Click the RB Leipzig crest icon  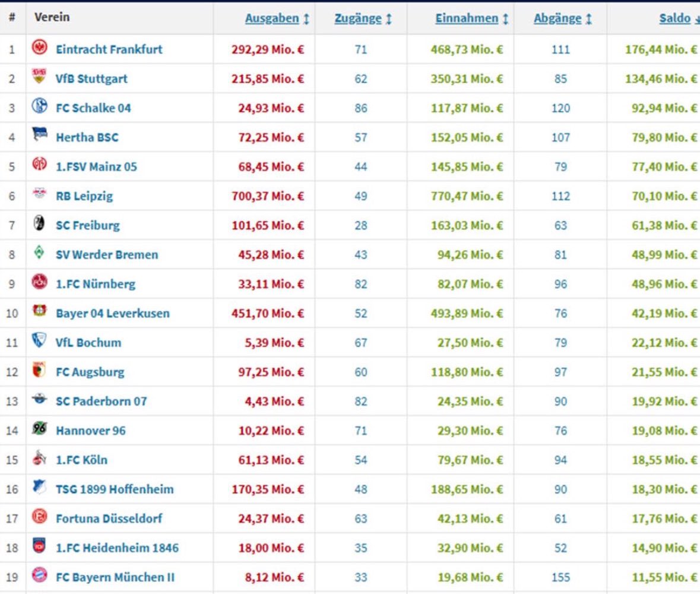coord(39,193)
